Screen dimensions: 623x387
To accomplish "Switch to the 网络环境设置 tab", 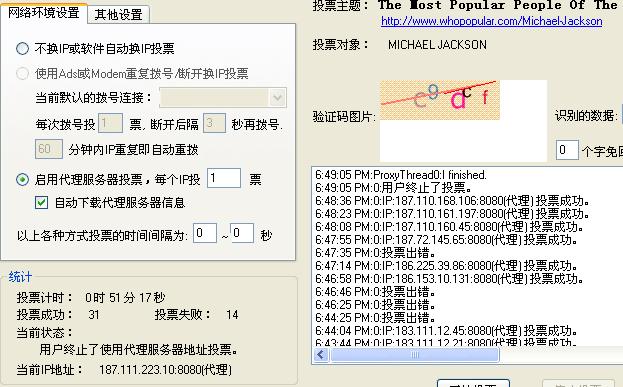I will pyautogui.click(x=44, y=13).
